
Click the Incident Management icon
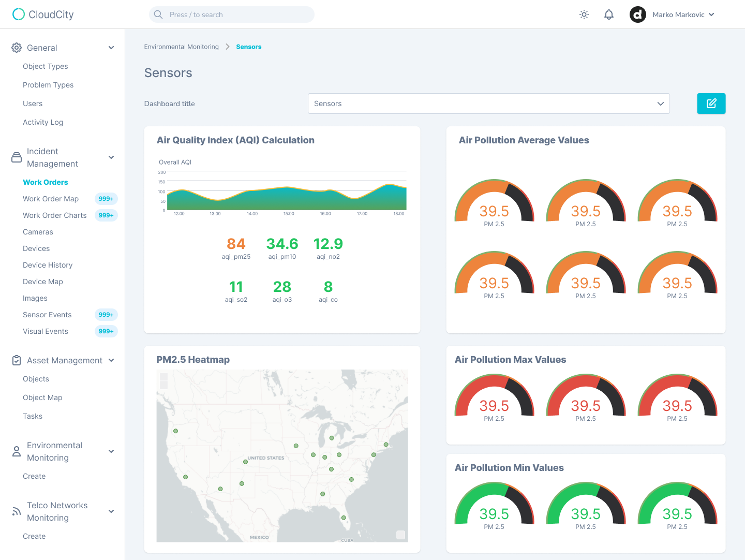click(17, 157)
